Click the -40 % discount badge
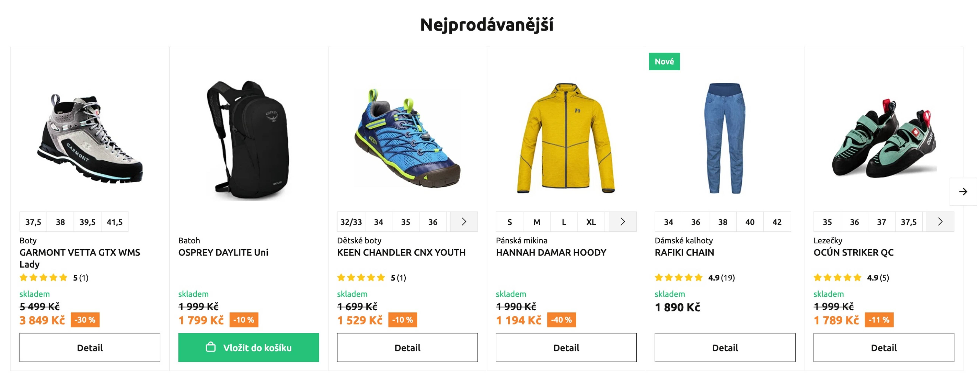This screenshot has height=379, width=980. click(x=561, y=320)
